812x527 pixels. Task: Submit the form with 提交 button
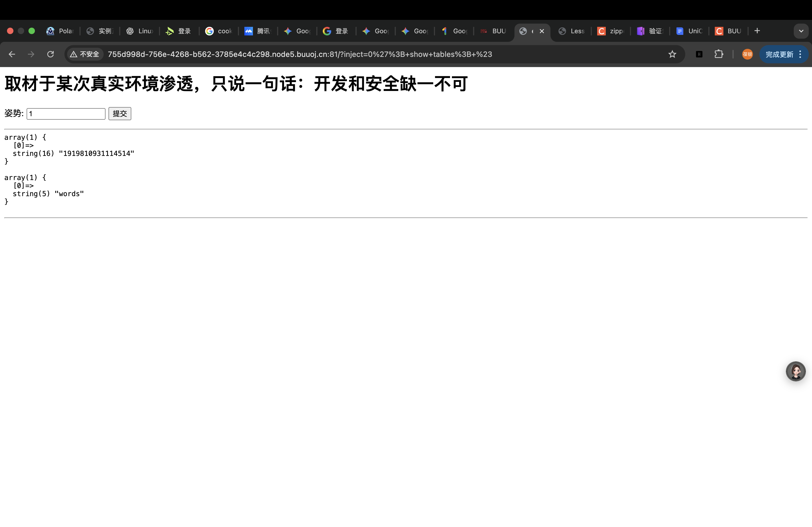120,114
